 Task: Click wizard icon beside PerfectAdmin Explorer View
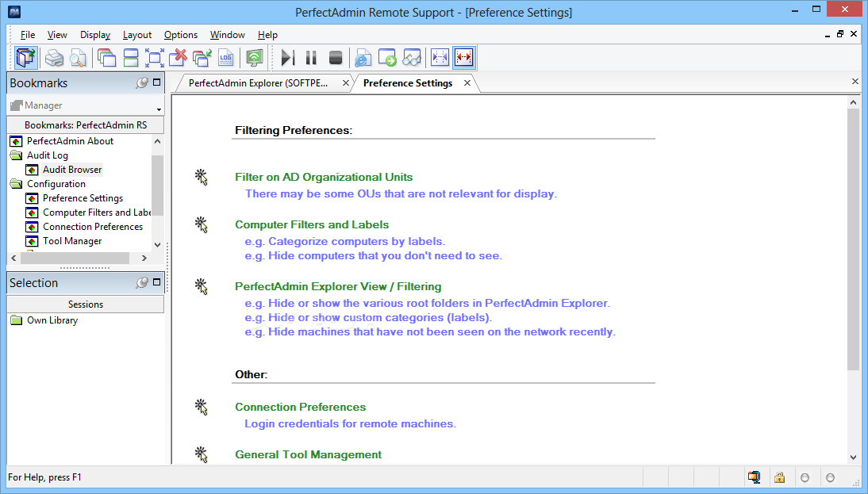202,286
